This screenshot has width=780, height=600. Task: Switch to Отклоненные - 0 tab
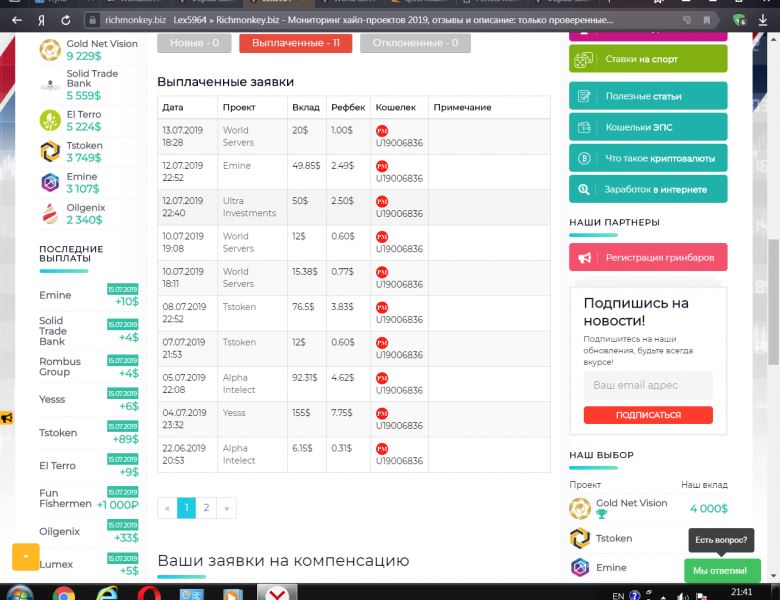click(415, 43)
